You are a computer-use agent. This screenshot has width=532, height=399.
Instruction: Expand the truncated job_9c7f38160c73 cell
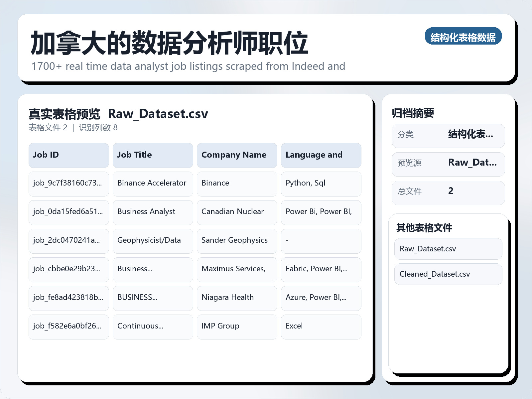pos(68,184)
